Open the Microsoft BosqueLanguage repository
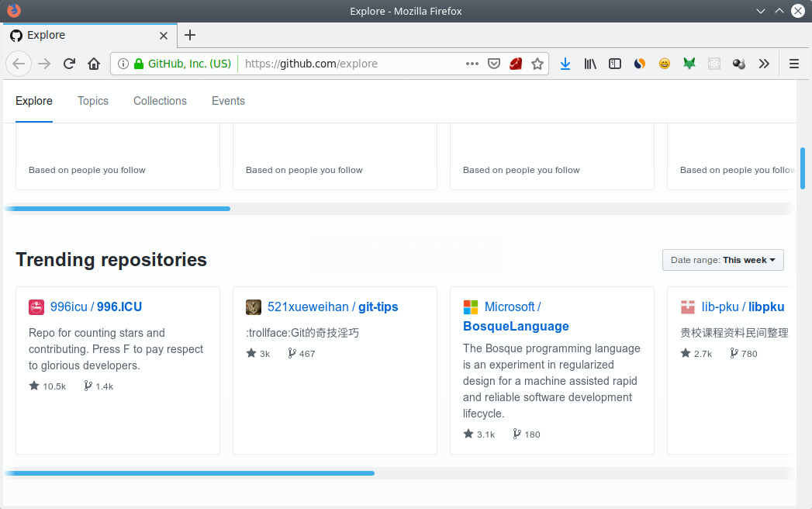The width and height of the screenshot is (812, 509). tap(516, 325)
